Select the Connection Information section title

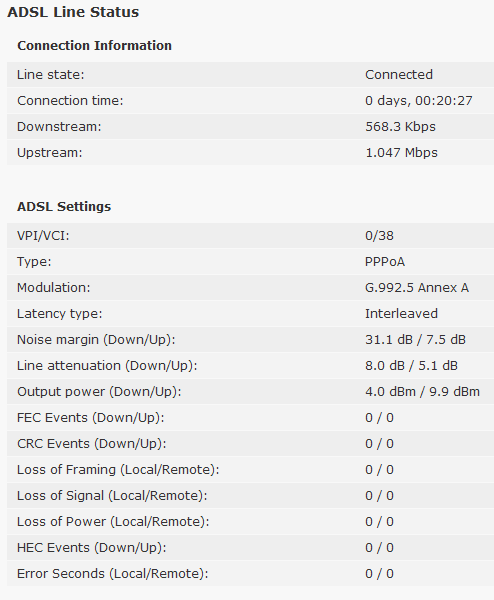coord(95,46)
